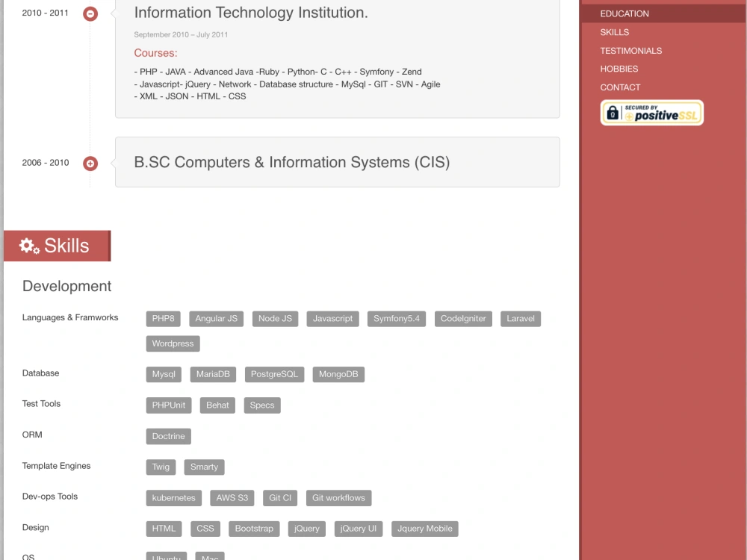
Task: Click the Database row label
Action: 40,373
